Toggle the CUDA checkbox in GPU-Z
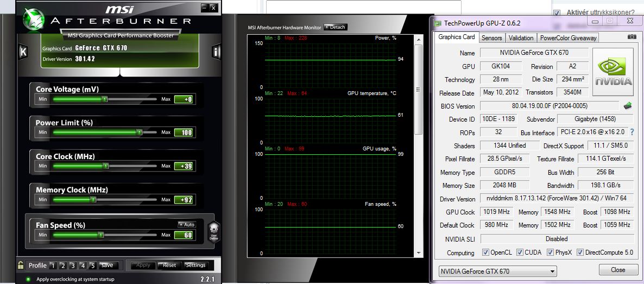 pyautogui.click(x=520, y=253)
